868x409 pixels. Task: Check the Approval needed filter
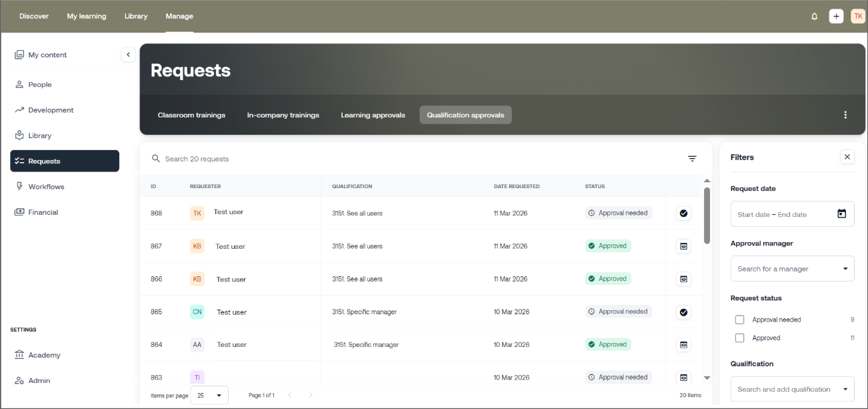(739, 320)
